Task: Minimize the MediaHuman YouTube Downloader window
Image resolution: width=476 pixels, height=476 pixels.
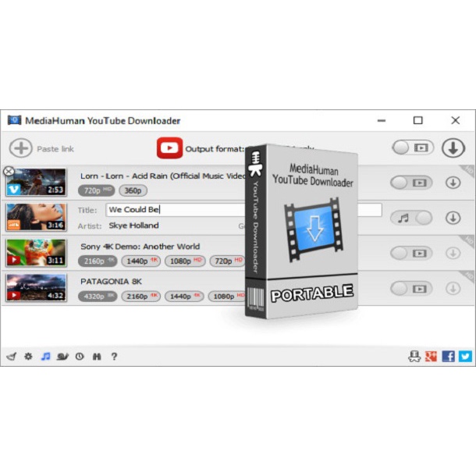Action: 382,120
